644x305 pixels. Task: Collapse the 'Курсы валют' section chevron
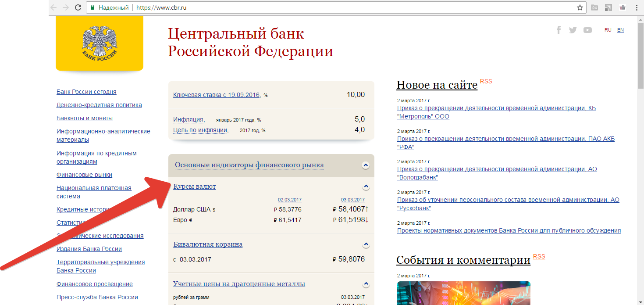(366, 187)
